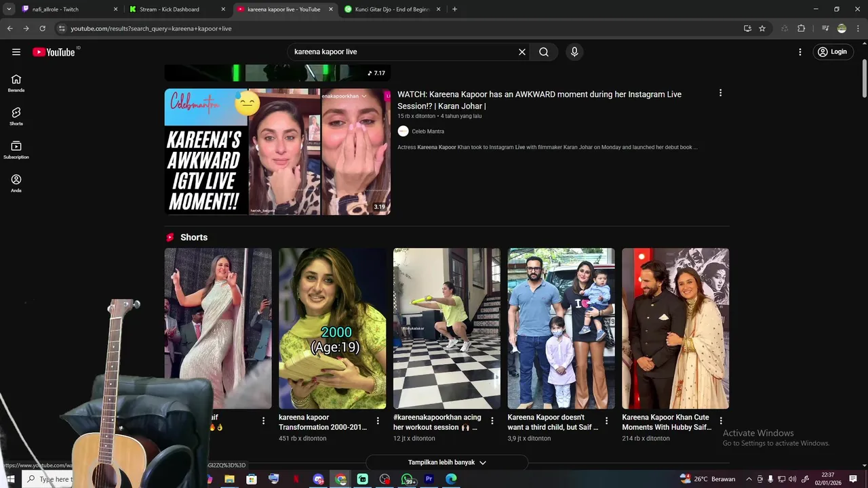The image size is (868, 488).
Task: Open WhatsApp from the taskbar
Action: click(408, 479)
